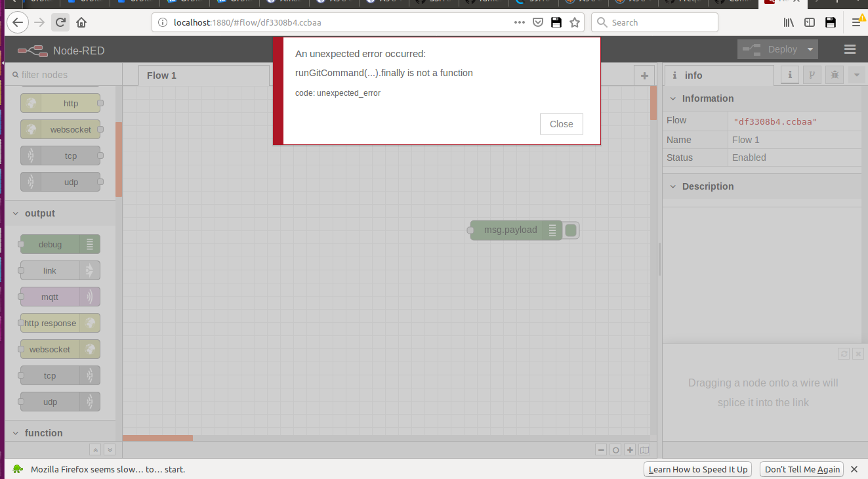
Task: Open the main Node-RED hamburger menu
Action: (850, 49)
